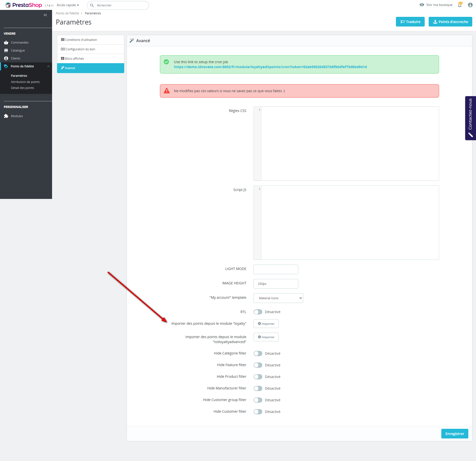476x461 pixels.
Task: Collapse the Points de fidélité menu
Action: 48,66
